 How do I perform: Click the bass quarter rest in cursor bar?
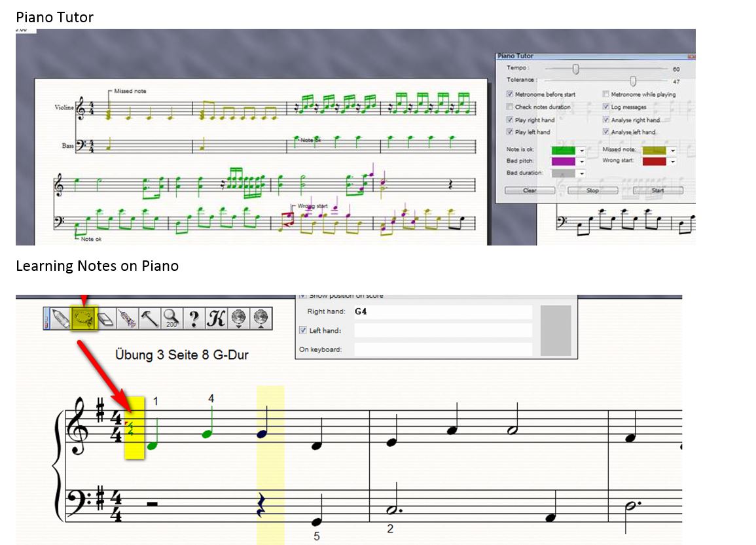click(x=261, y=504)
